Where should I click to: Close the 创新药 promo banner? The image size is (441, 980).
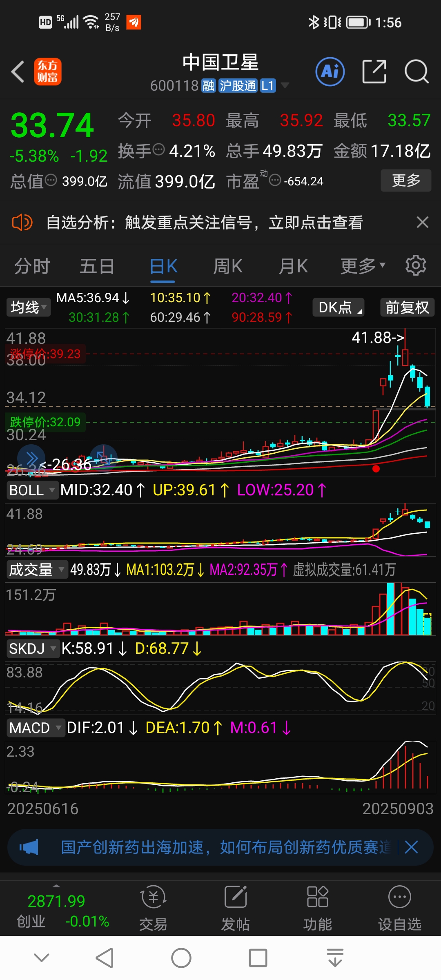tap(411, 847)
